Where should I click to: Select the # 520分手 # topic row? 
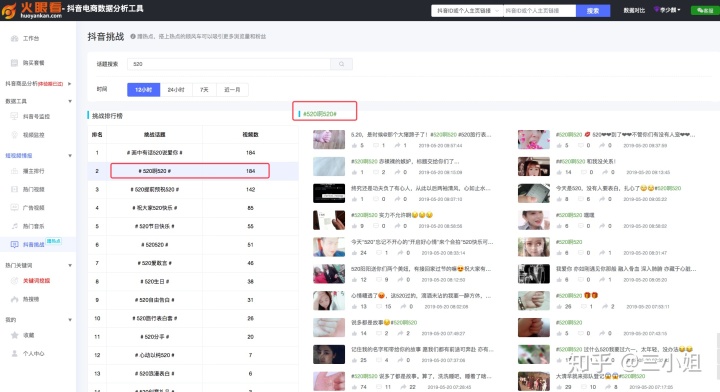[193, 336]
